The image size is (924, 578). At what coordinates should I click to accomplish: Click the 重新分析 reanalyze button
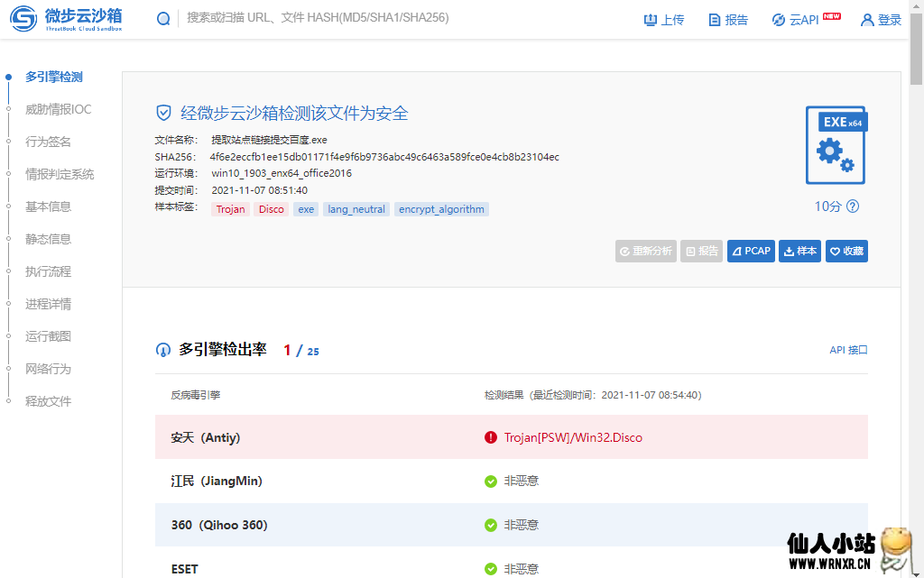click(x=646, y=252)
